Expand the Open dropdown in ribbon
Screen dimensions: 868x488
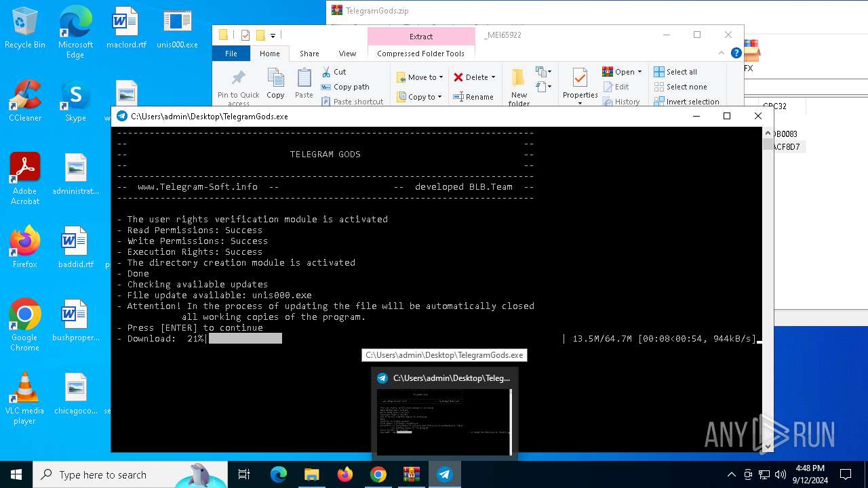[x=639, y=72]
